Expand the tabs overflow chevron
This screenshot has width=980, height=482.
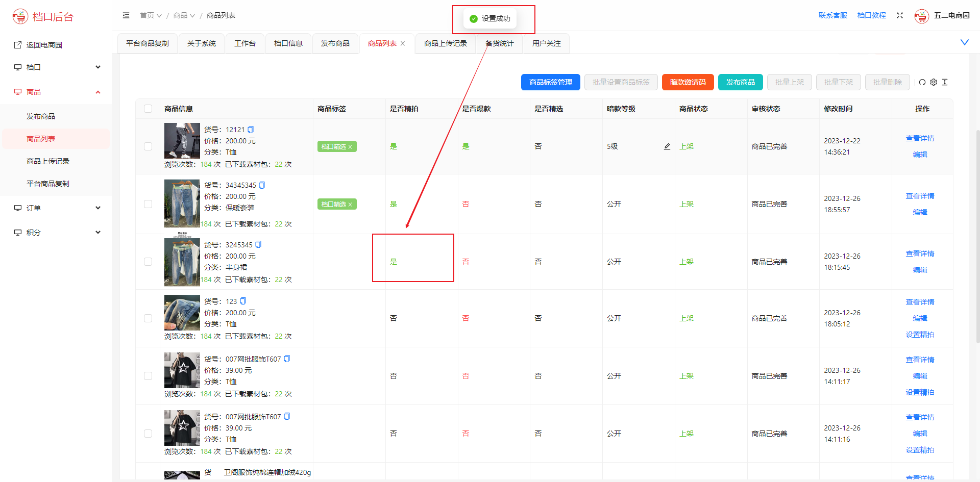click(x=965, y=42)
